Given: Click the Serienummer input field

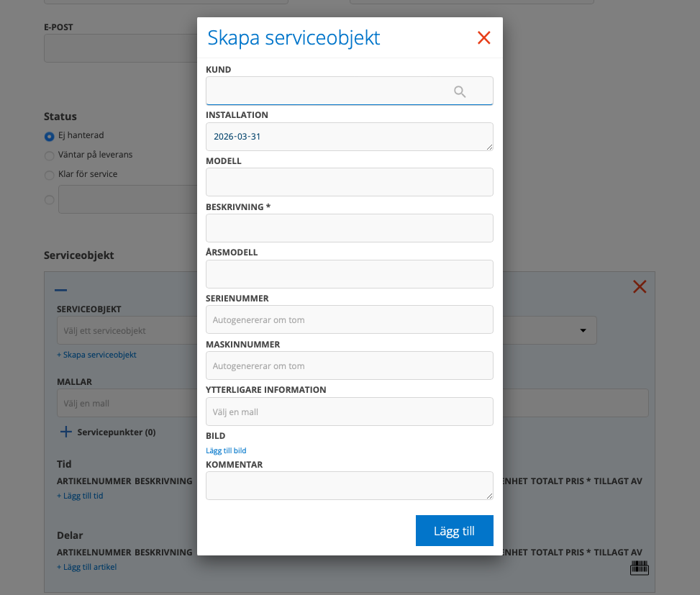Looking at the screenshot, I should [x=349, y=320].
